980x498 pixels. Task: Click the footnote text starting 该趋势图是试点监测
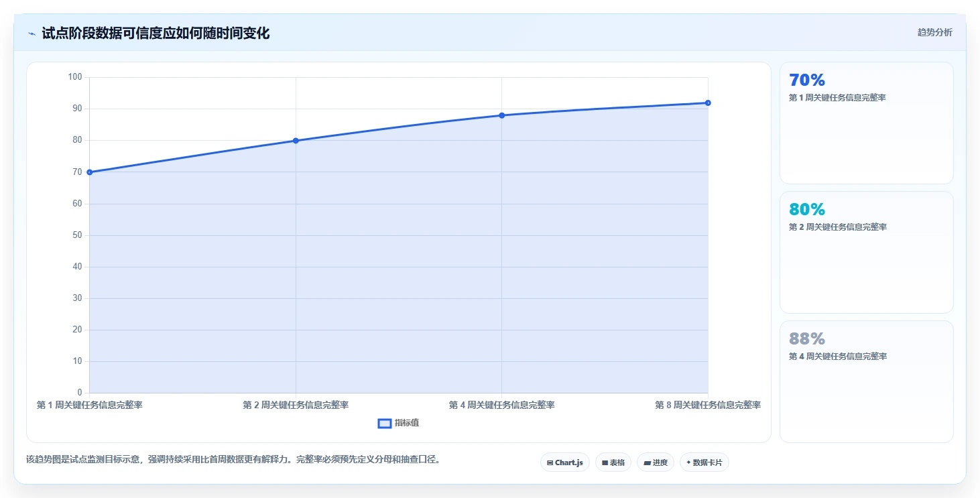click(x=233, y=460)
